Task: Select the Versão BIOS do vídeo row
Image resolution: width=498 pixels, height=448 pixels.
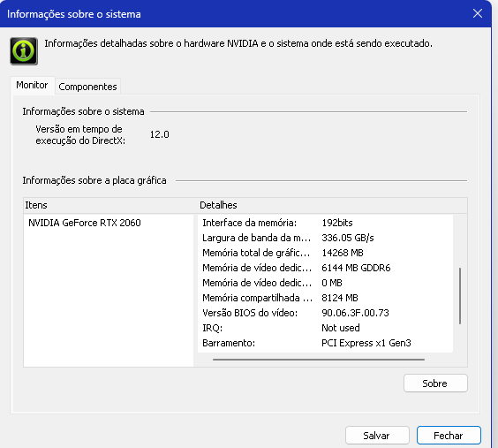Action: [x=325, y=313]
